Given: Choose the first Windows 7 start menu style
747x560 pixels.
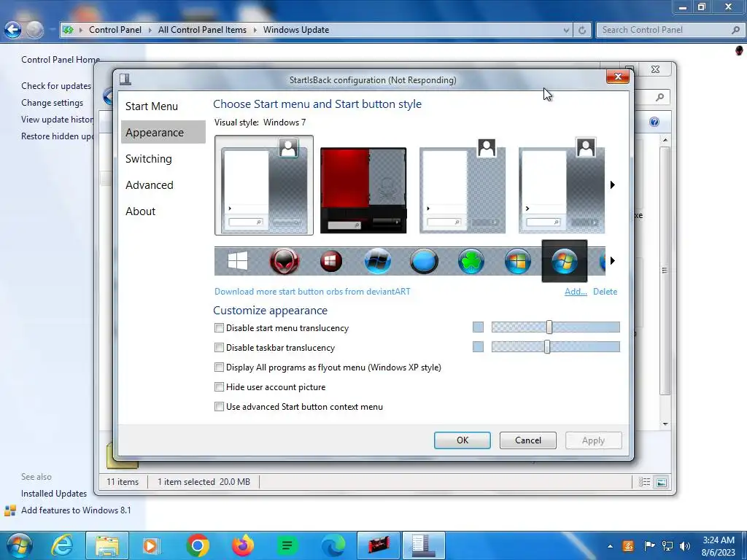Looking at the screenshot, I should (264, 185).
